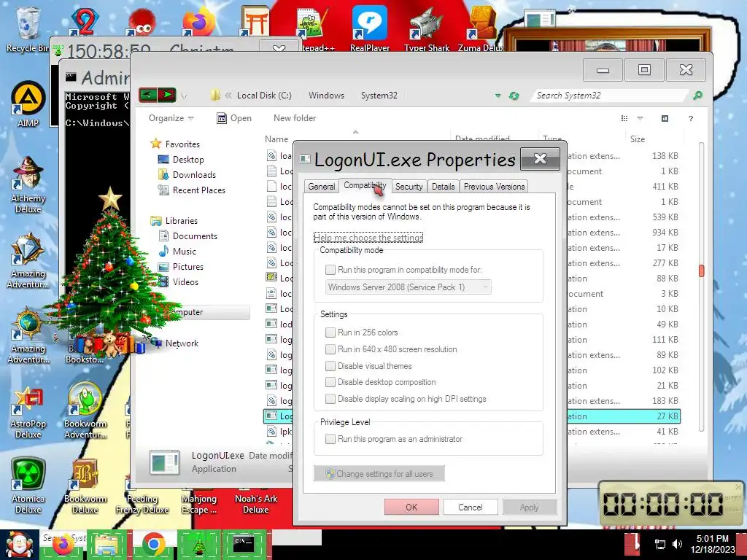Open the change view options dropdown arrow

[x=640, y=118]
